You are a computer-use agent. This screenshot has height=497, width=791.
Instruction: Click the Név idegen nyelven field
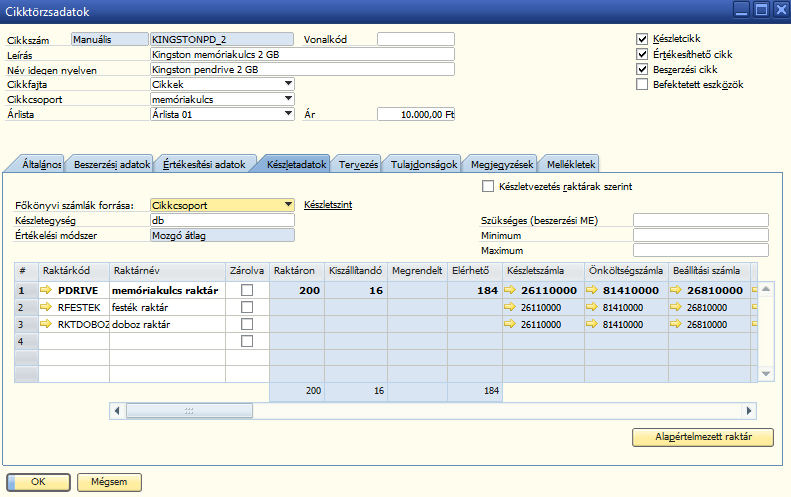pyautogui.click(x=302, y=69)
